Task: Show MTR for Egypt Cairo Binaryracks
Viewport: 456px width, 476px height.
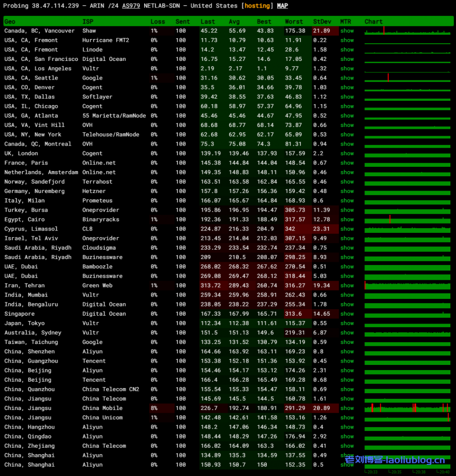Action: (x=347, y=219)
